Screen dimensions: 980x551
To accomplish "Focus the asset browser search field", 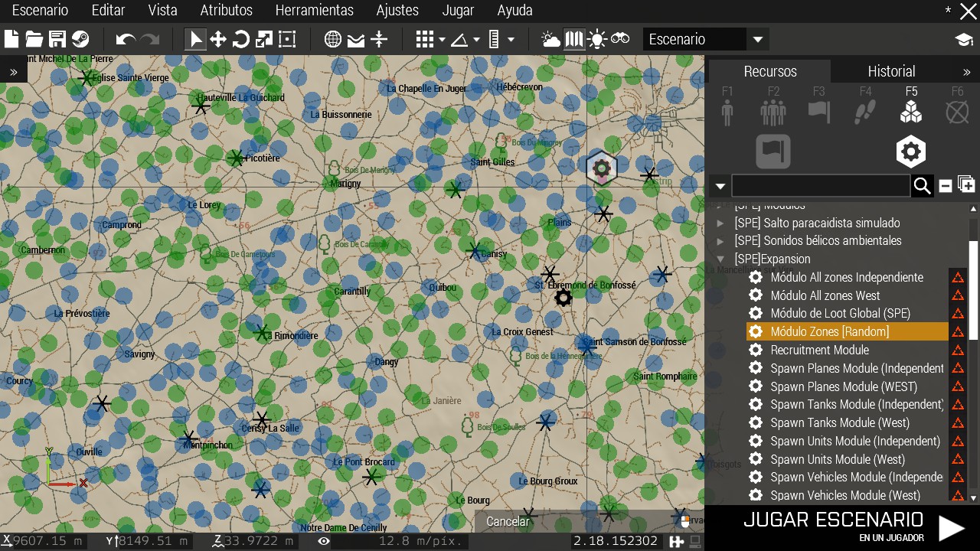I will tap(821, 186).
